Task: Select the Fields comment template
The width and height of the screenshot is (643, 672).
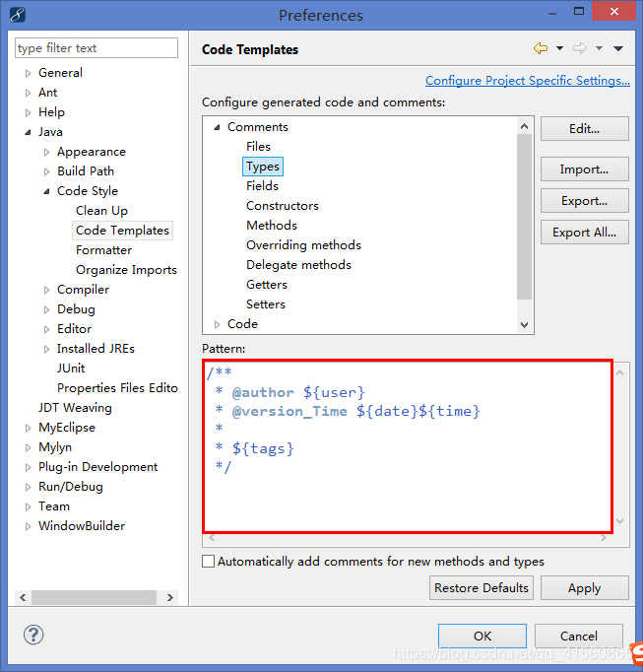Action: click(x=262, y=186)
